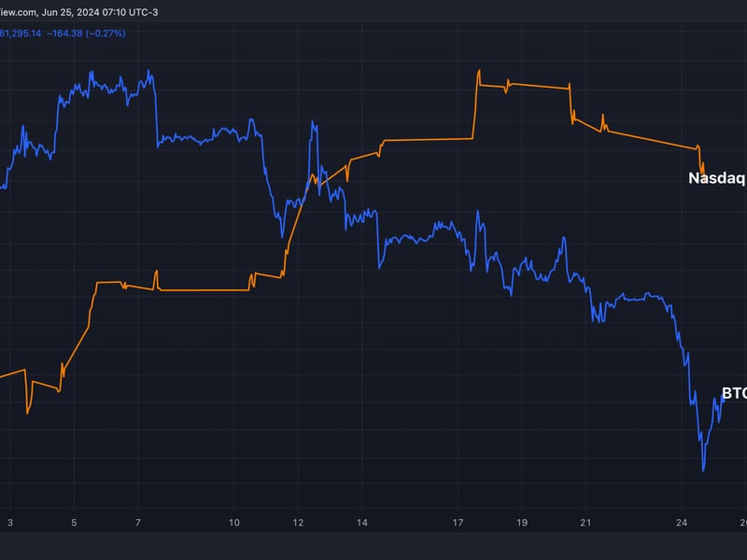Select date 19 on the time axis
Image resolution: width=747 pixels, height=560 pixels.
tap(522, 523)
